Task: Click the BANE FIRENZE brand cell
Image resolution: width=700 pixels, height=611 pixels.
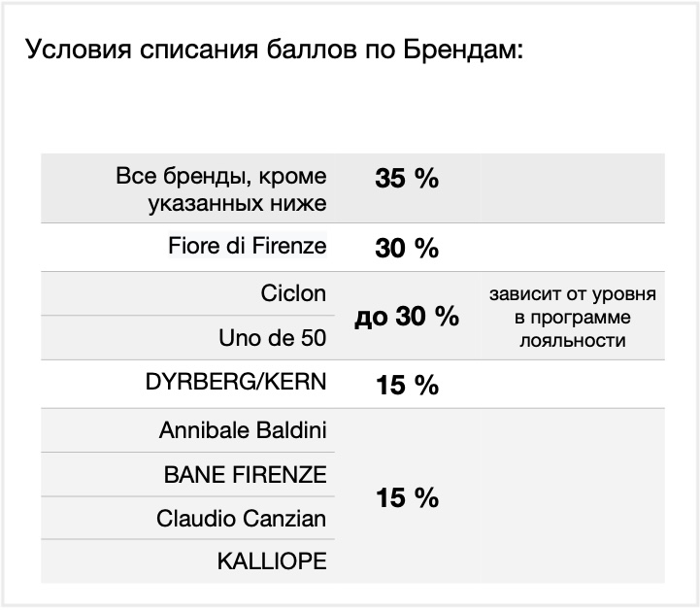Action: click(245, 475)
